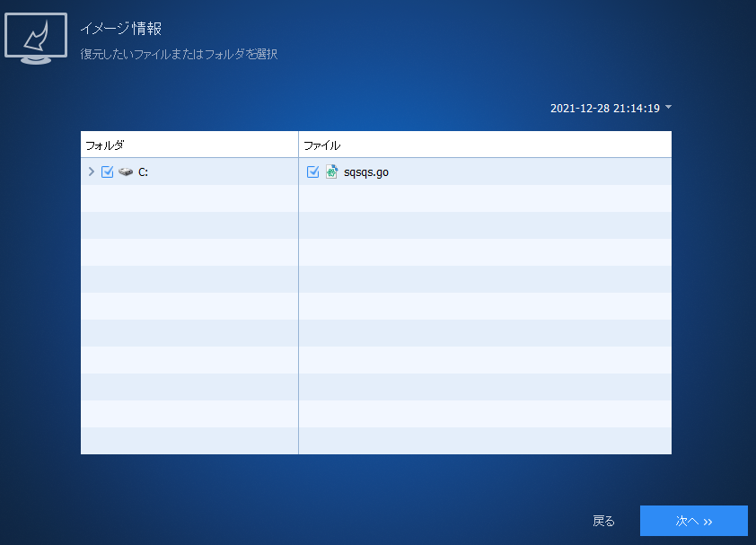Click the sqsqs.go file type icon

coord(331,171)
